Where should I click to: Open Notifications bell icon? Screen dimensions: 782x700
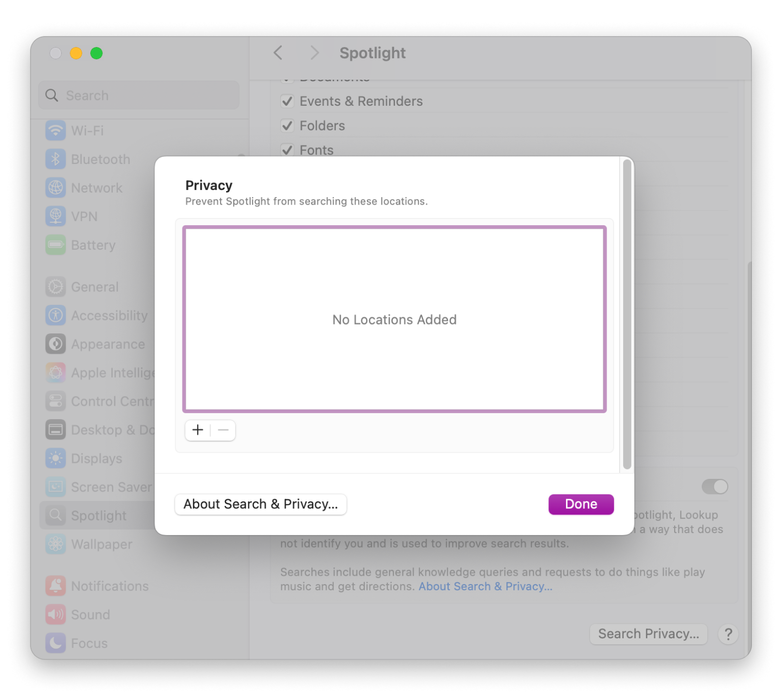tap(56, 586)
